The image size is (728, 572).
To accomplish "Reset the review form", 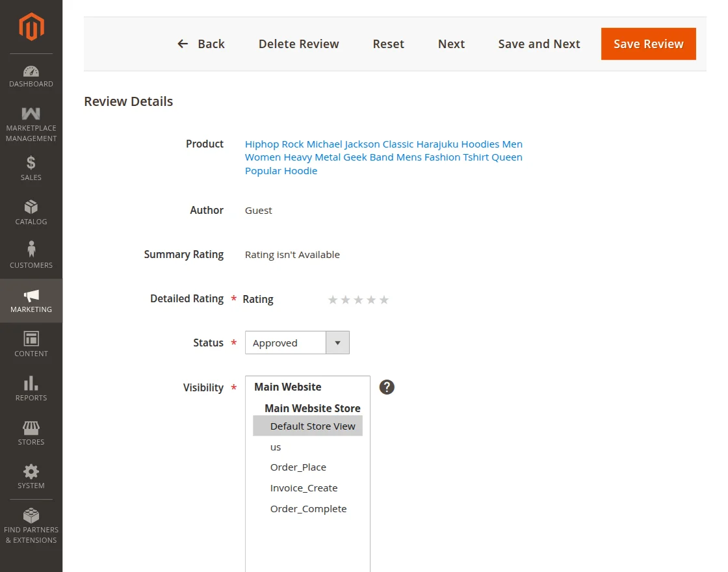I will [388, 44].
